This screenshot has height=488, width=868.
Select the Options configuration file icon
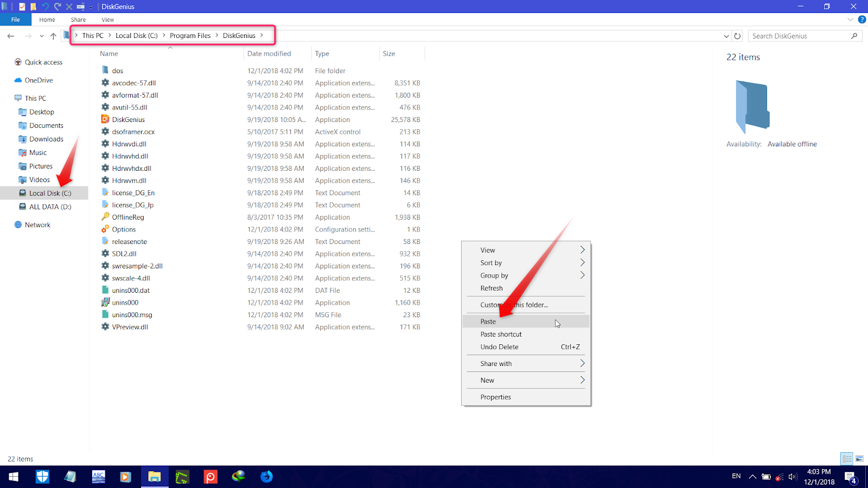click(x=105, y=229)
